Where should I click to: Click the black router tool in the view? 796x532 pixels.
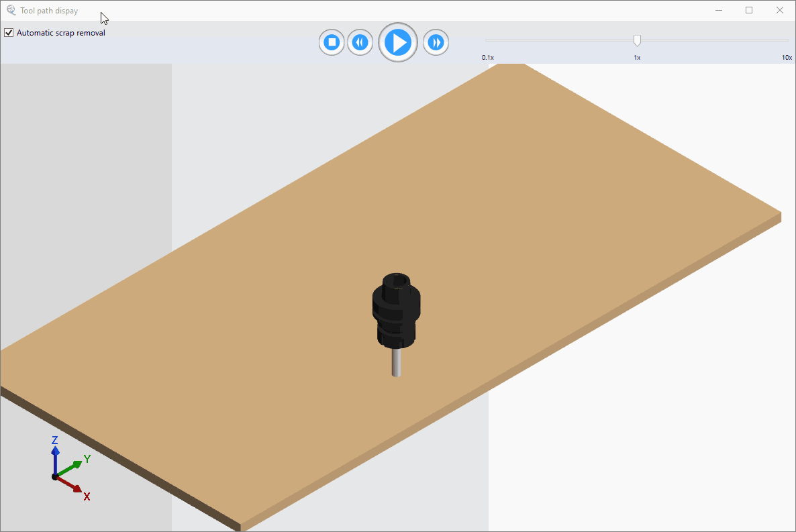(397, 324)
